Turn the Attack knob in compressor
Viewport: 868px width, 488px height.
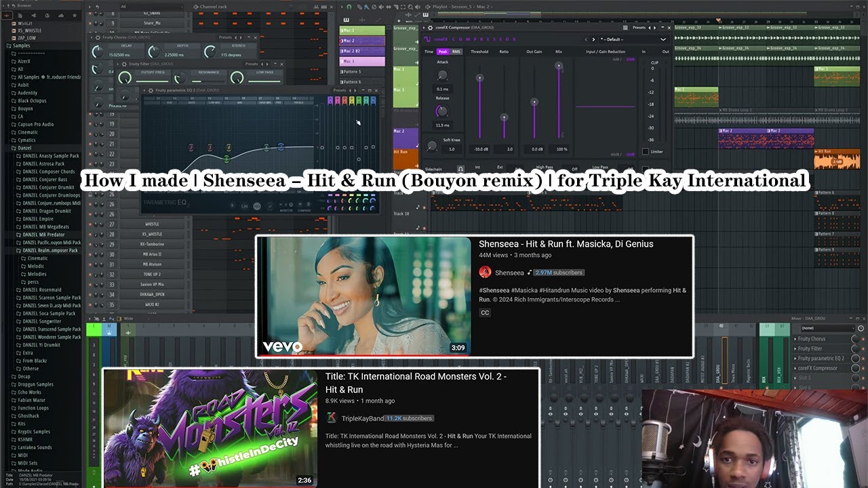[443, 75]
